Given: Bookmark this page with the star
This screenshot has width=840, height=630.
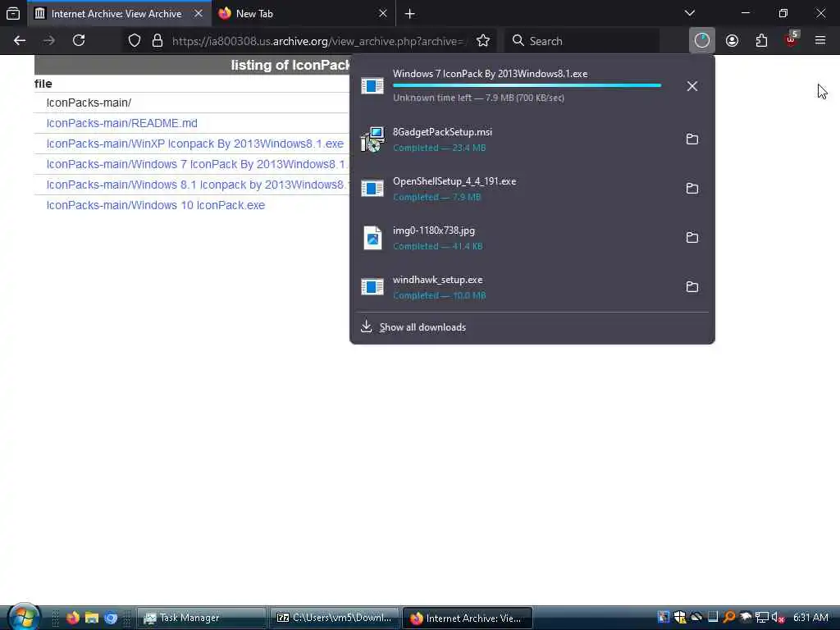Looking at the screenshot, I should pyautogui.click(x=483, y=41).
